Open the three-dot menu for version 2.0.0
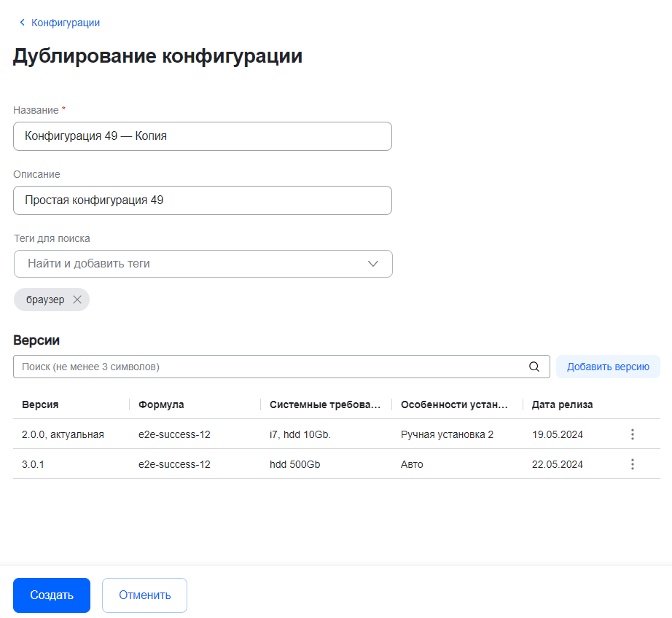 tap(632, 434)
